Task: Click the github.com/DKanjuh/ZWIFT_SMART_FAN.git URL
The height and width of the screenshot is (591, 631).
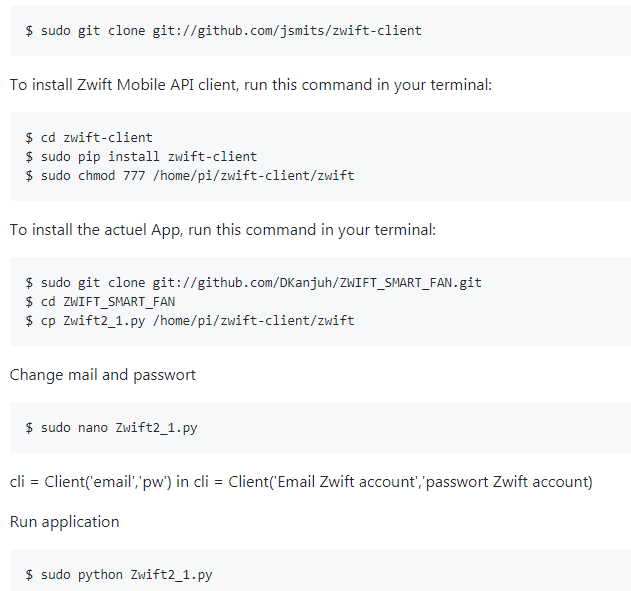Action: point(317,283)
